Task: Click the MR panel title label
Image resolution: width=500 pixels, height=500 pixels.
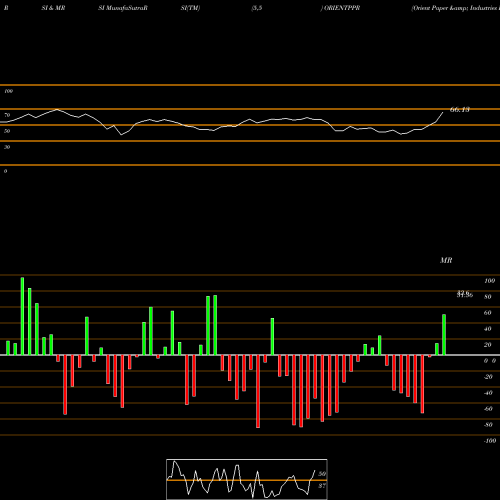Action: click(x=446, y=260)
